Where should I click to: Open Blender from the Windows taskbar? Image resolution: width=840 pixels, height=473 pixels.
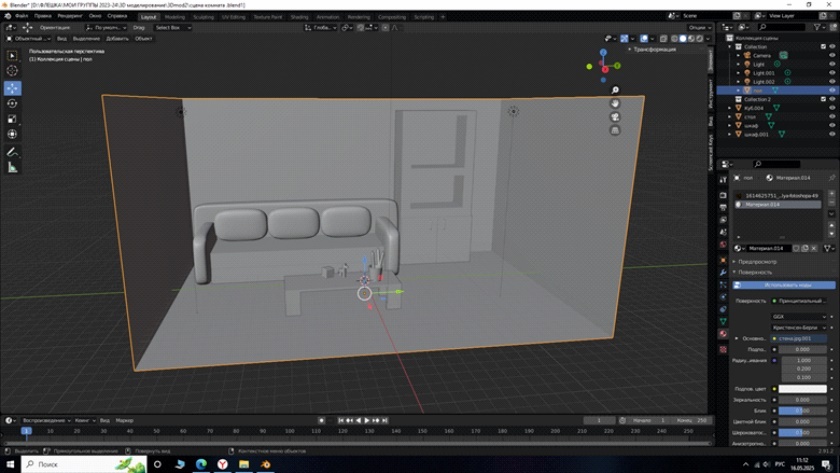[x=266, y=464]
